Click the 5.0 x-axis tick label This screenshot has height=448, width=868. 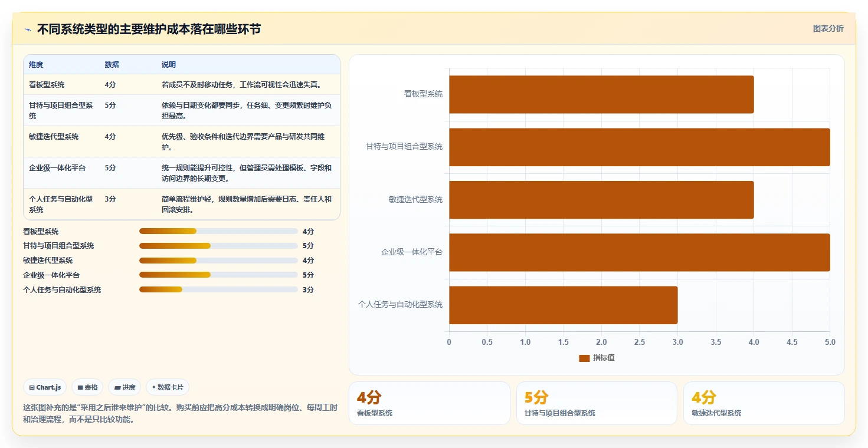(830, 342)
